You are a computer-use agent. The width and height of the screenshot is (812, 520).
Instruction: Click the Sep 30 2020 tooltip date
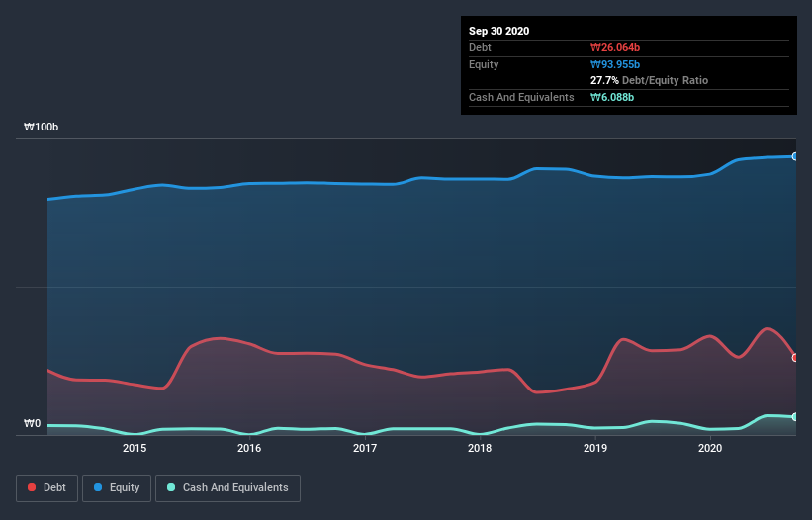pyautogui.click(x=498, y=31)
